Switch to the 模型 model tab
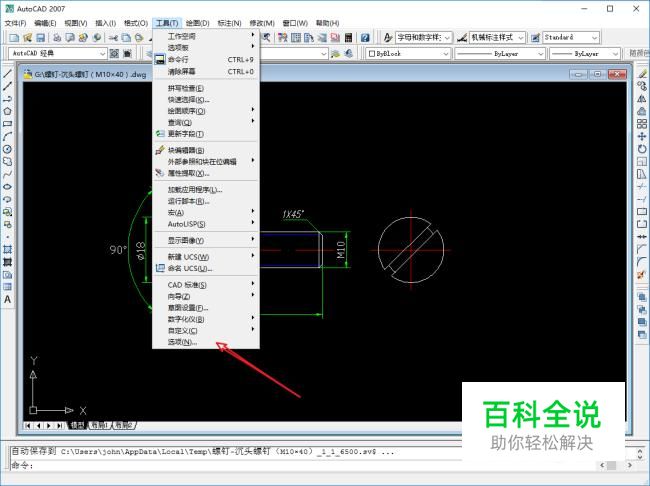This screenshot has width=650, height=486. (78, 425)
